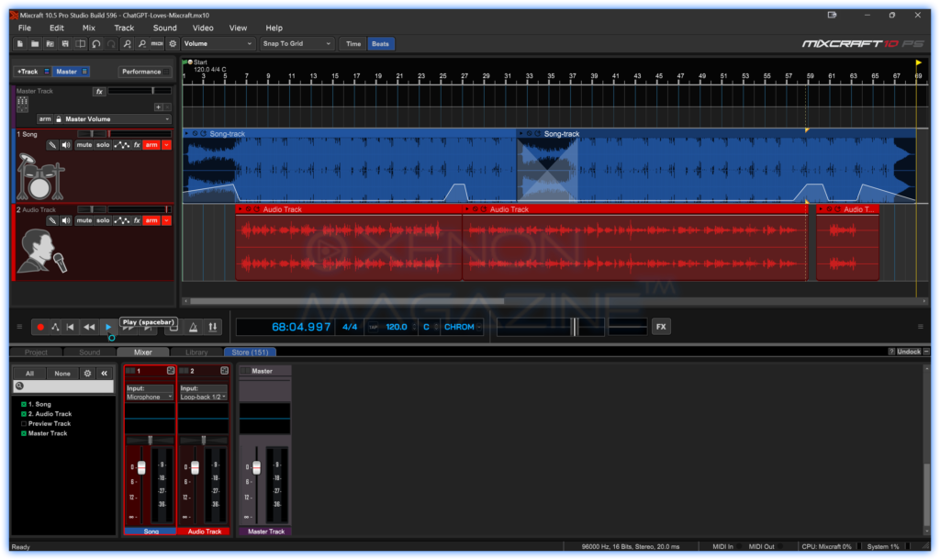This screenshot has width=940, height=560.
Task: Click Rewind to Start transport button
Action: 70,327
